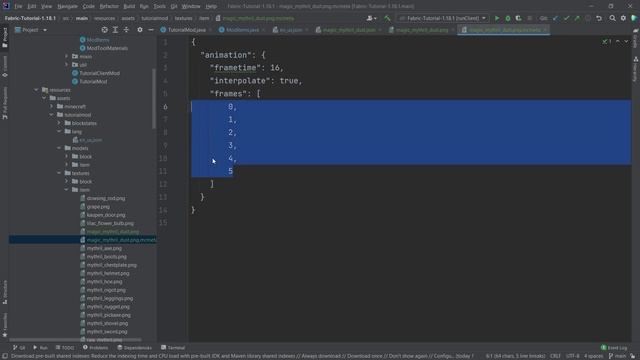Open the Favorites tool window stripe button
The image size is (640, 360).
[5, 325]
